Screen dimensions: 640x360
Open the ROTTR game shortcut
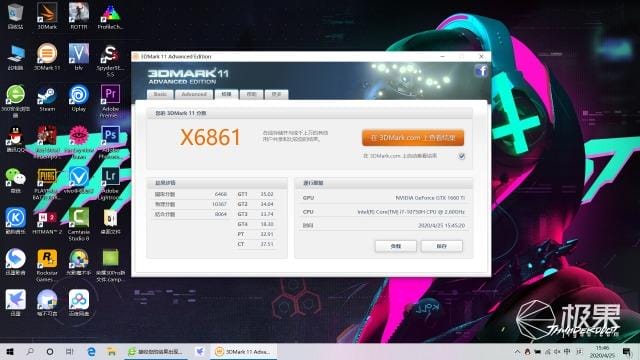point(79,16)
